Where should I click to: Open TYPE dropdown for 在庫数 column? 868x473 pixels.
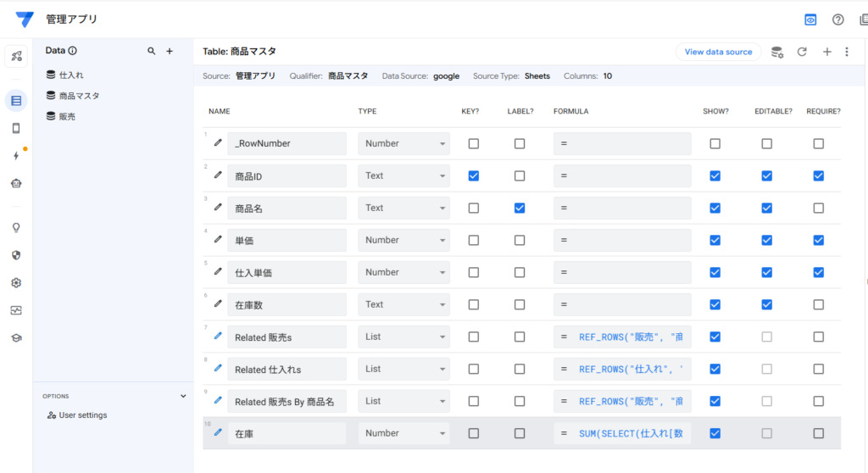pos(403,304)
